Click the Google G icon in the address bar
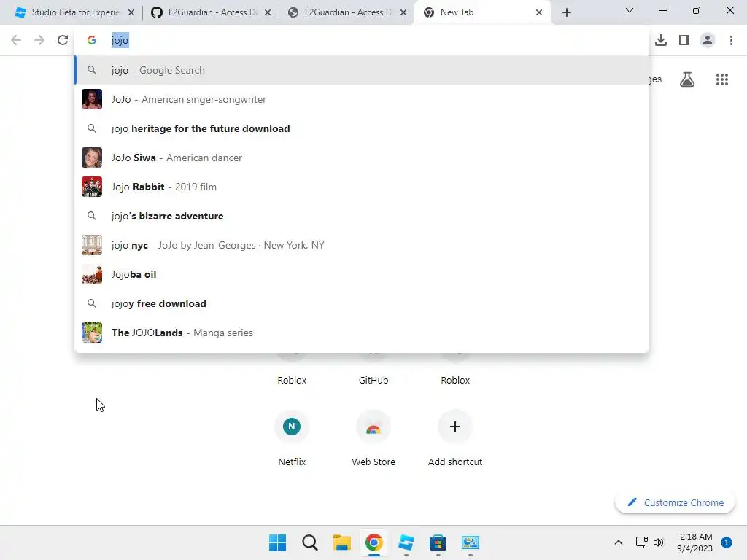 click(x=92, y=40)
